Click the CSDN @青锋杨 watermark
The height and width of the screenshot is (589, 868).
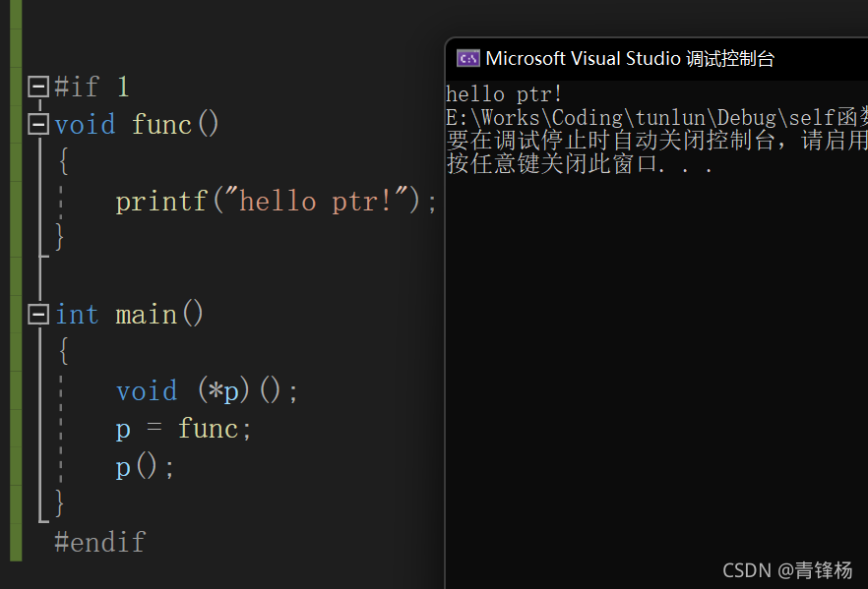click(x=787, y=570)
